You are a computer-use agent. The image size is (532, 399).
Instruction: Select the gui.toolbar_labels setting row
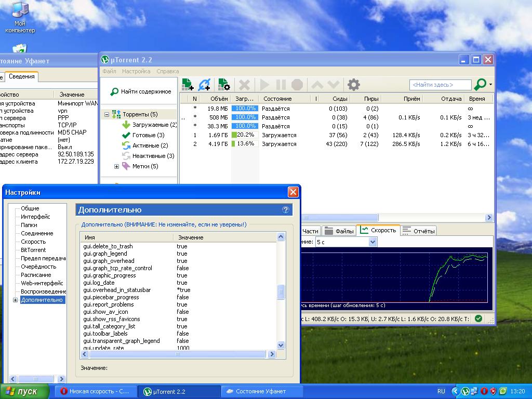click(179, 334)
